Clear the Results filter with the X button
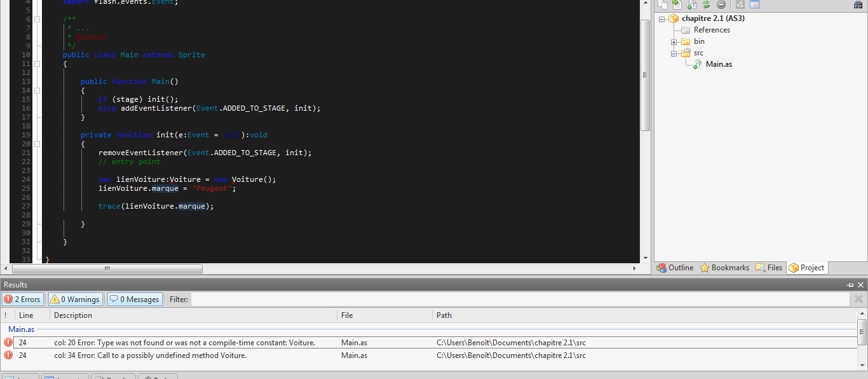 858,299
